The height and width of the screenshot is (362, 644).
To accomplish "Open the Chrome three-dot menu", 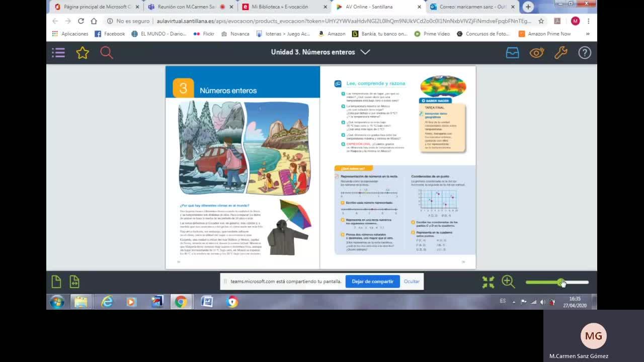I will pos(588,21).
